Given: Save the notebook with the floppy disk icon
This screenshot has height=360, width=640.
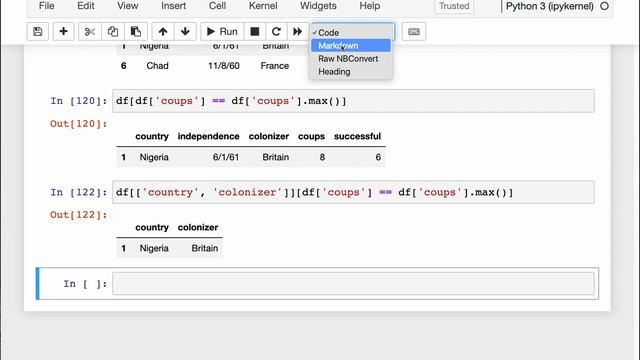Looking at the screenshot, I should tap(38, 31).
